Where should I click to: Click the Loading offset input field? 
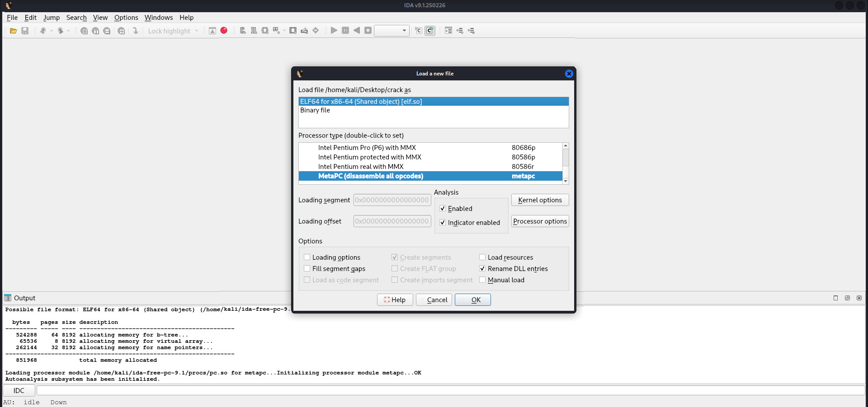tap(392, 221)
